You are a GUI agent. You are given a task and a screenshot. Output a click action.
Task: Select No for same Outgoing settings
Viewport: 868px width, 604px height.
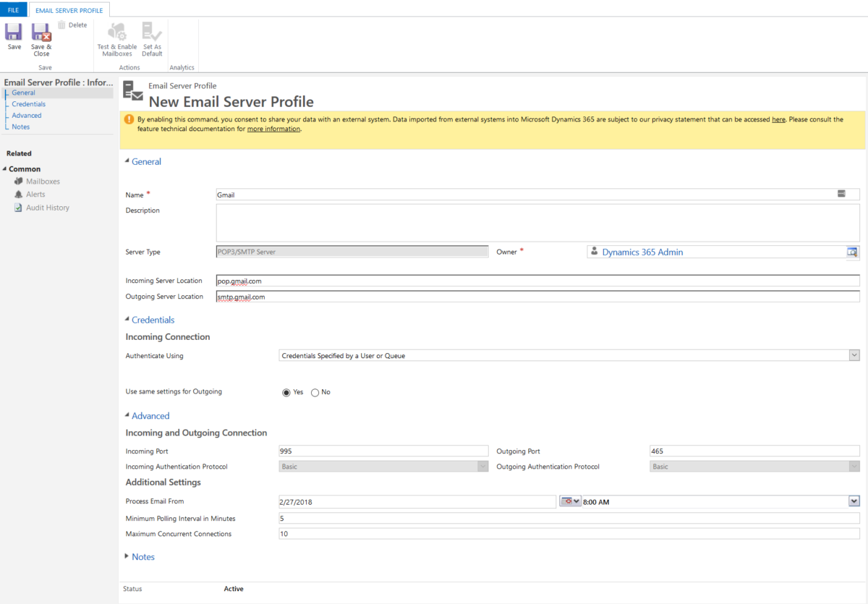tap(315, 392)
